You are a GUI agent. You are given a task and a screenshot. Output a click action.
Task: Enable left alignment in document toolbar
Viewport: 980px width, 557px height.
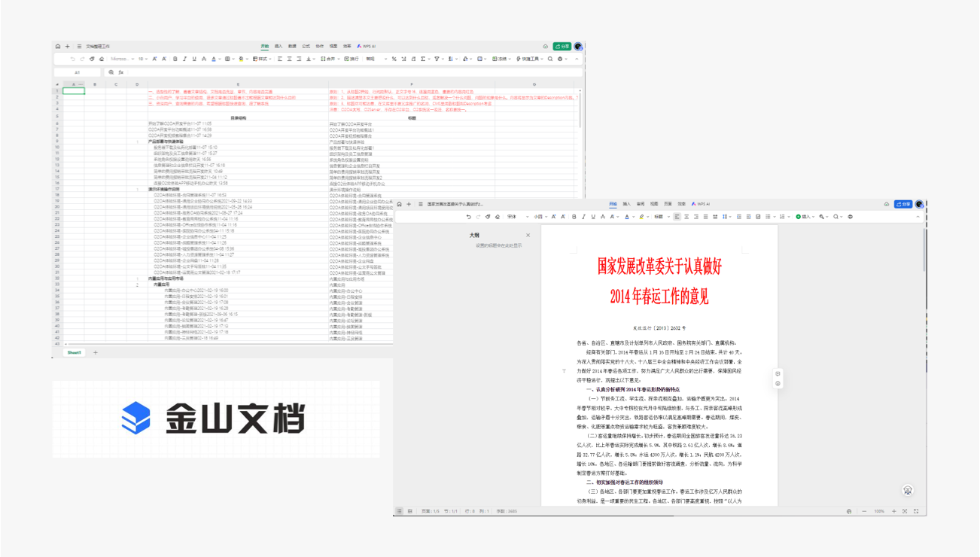677,217
